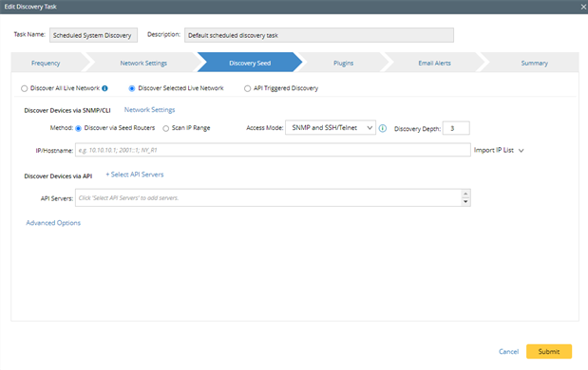Close the Edit Discovery Task dialog
This screenshot has width=588, height=370.
(583, 7)
